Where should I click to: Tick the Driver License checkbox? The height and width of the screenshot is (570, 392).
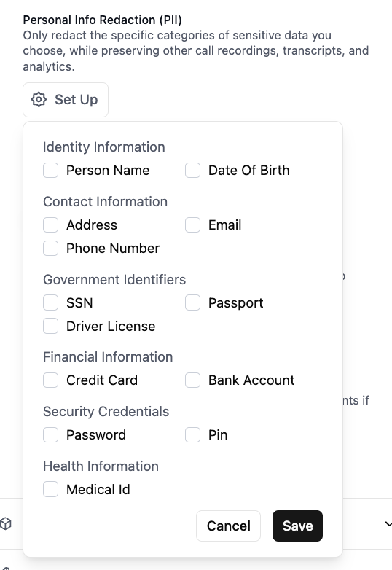(x=50, y=326)
